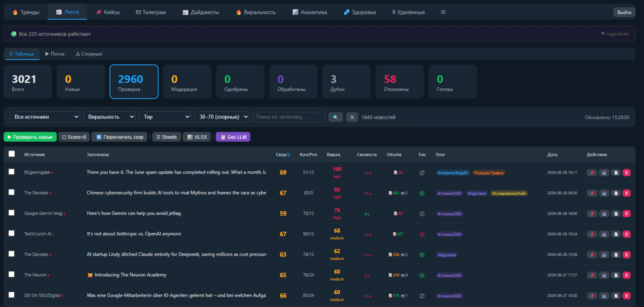Screen dimensions: 644x307
Task: Click the Выйти logout button
Action: [x=624, y=12]
